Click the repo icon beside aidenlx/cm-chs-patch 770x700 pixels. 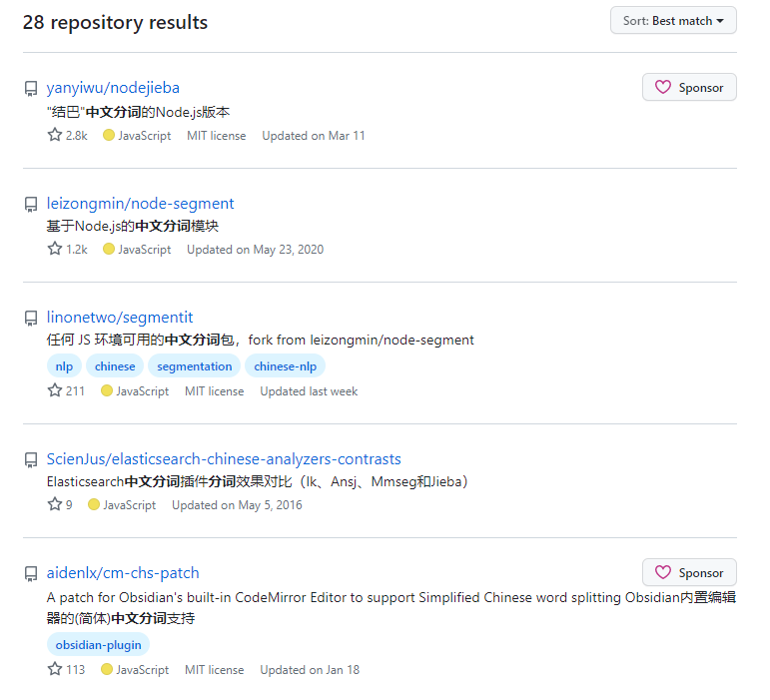tap(31, 574)
